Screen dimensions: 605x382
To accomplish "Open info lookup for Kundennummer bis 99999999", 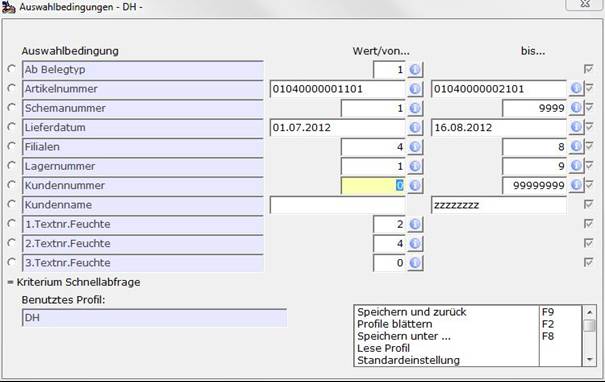I will click(576, 185).
